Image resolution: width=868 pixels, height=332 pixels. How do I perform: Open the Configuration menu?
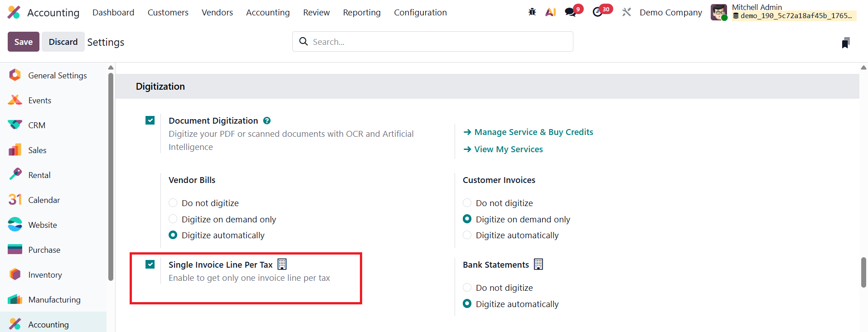[x=420, y=12]
